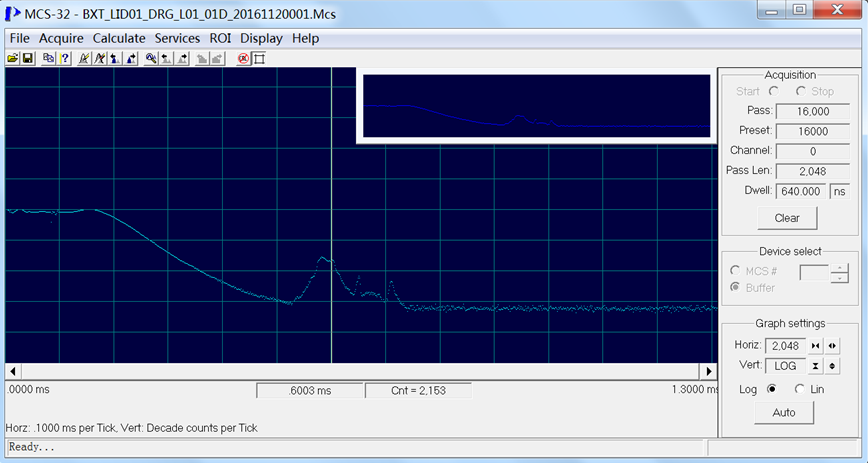Open the File menu
Screen dimensions: 868x463
point(19,38)
